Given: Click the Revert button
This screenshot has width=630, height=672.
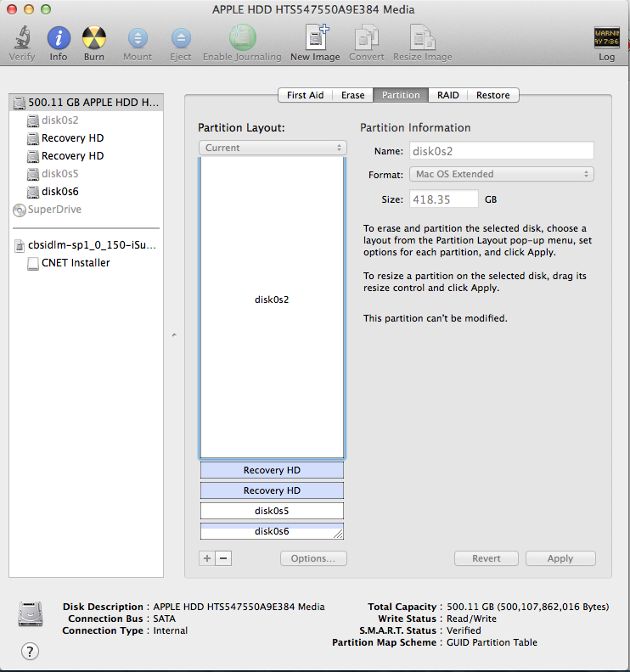Looking at the screenshot, I should 487,558.
